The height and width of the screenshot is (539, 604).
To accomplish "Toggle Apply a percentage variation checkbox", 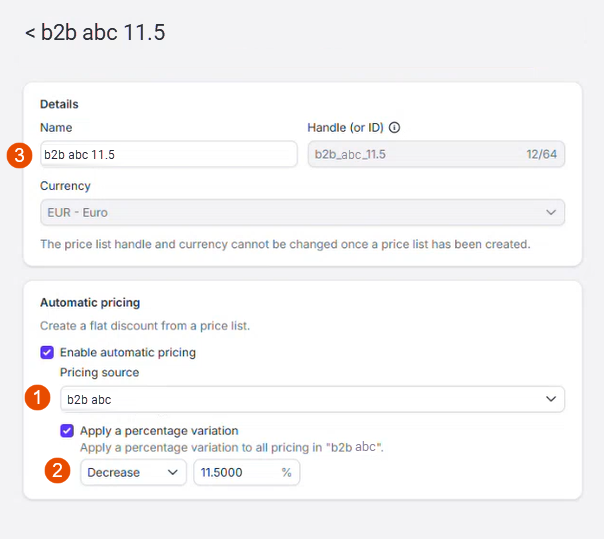I will click(x=67, y=431).
